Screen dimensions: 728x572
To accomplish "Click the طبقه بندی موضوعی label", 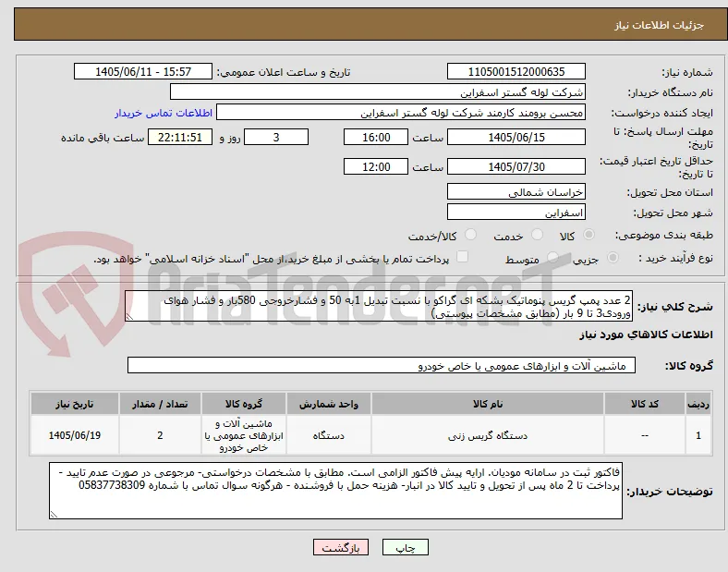I will tap(664, 235).
